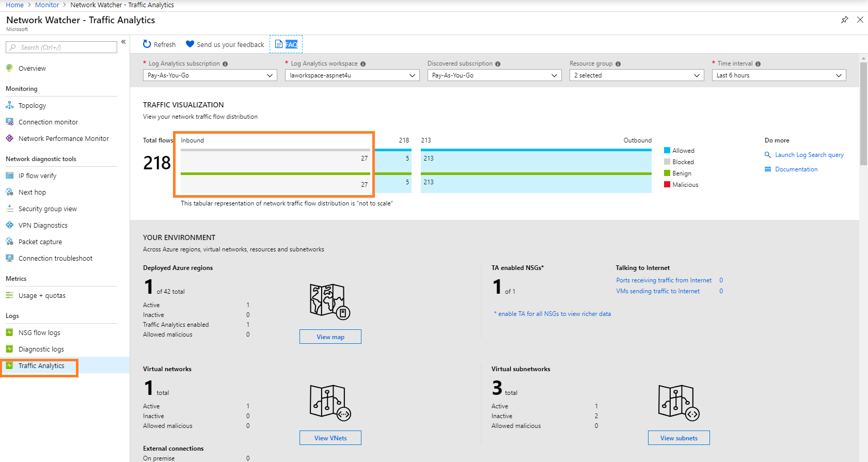Click the vertical scrollbar thumb
Viewport: 868px width, 462px height.
point(863,114)
